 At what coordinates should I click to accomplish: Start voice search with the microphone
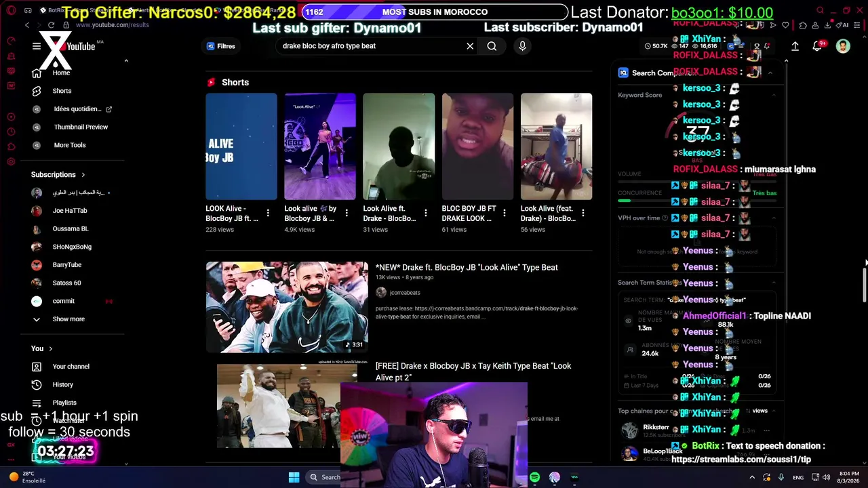pos(522,46)
